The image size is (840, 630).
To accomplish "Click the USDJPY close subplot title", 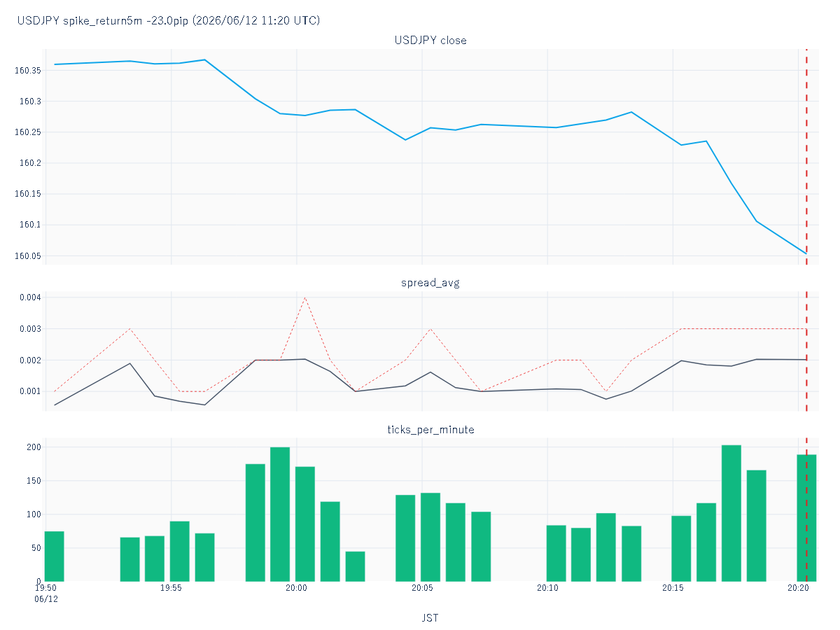I will pyautogui.click(x=430, y=41).
